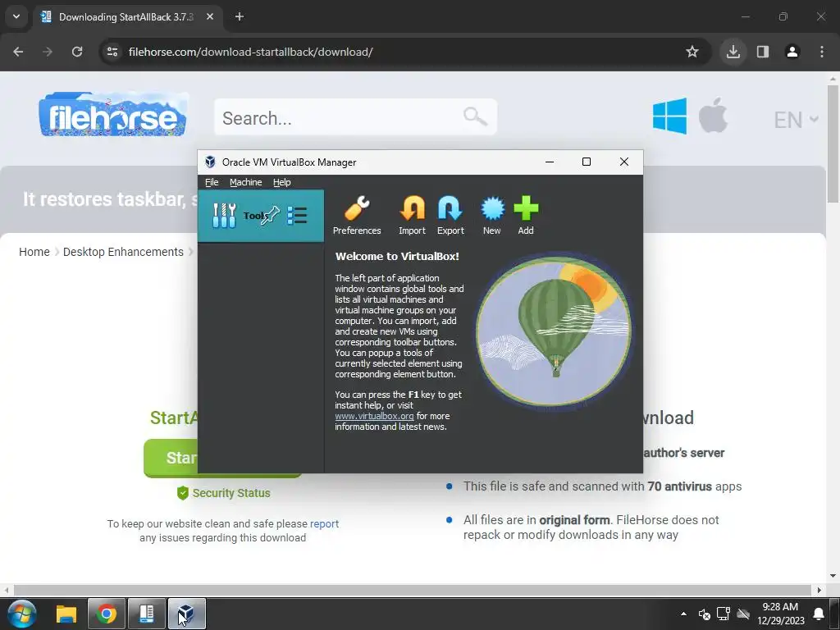Switch to Mac software section
The image size is (840, 630).
tap(713, 115)
